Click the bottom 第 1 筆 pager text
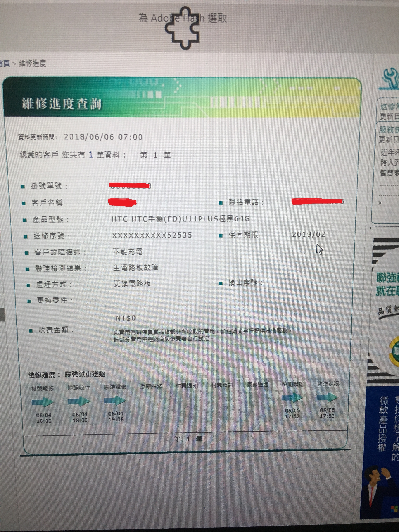 [x=188, y=439]
